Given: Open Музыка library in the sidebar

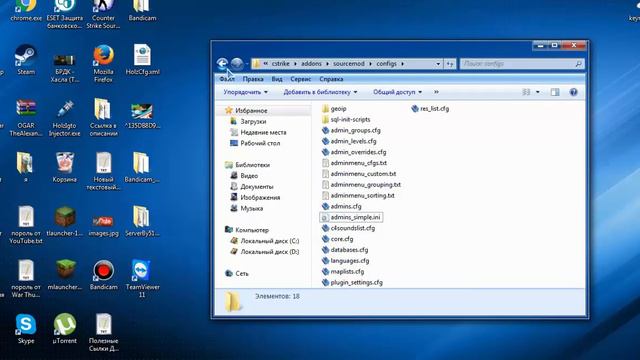Looking at the screenshot, I should (251, 209).
